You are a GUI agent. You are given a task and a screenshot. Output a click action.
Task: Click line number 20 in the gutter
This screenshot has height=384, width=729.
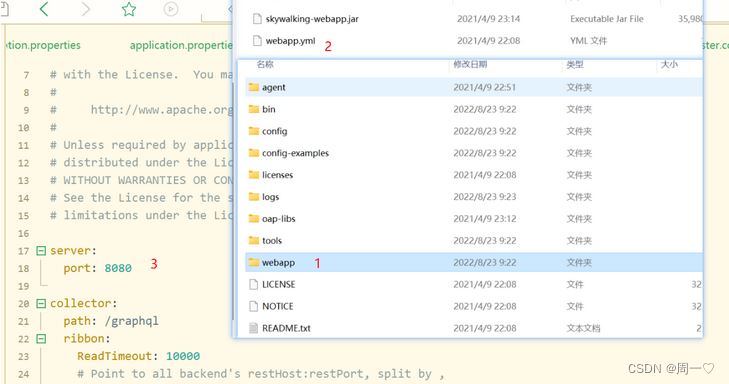point(23,304)
